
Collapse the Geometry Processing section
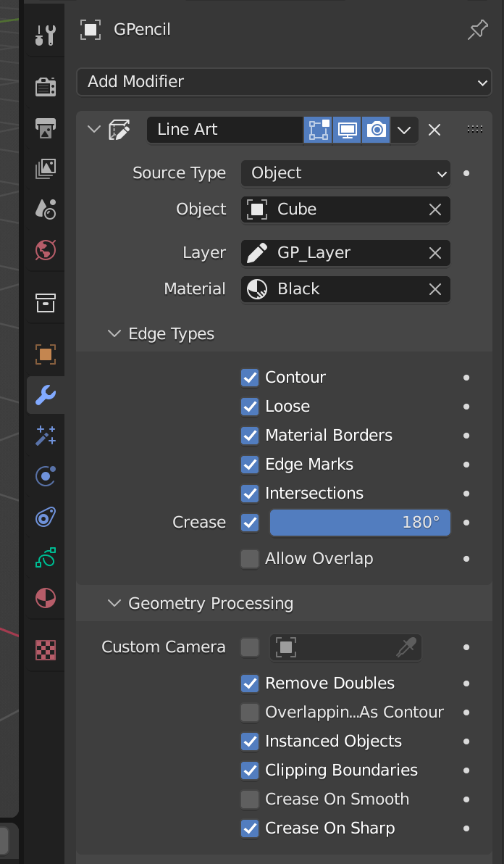114,604
